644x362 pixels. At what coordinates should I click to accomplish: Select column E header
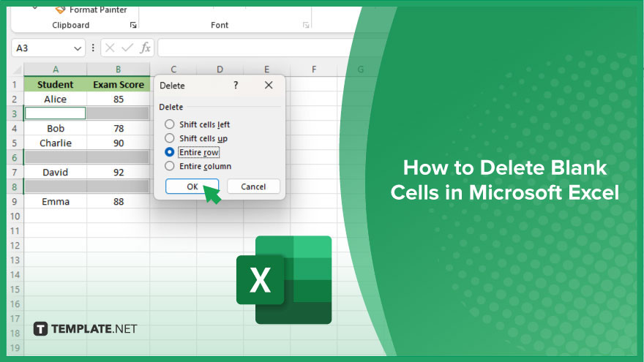point(267,69)
